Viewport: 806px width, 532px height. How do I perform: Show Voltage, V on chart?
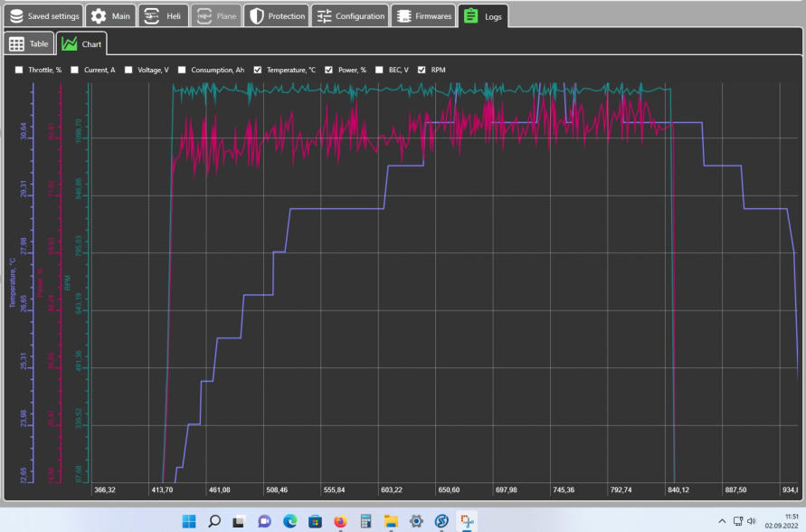pos(128,70)
